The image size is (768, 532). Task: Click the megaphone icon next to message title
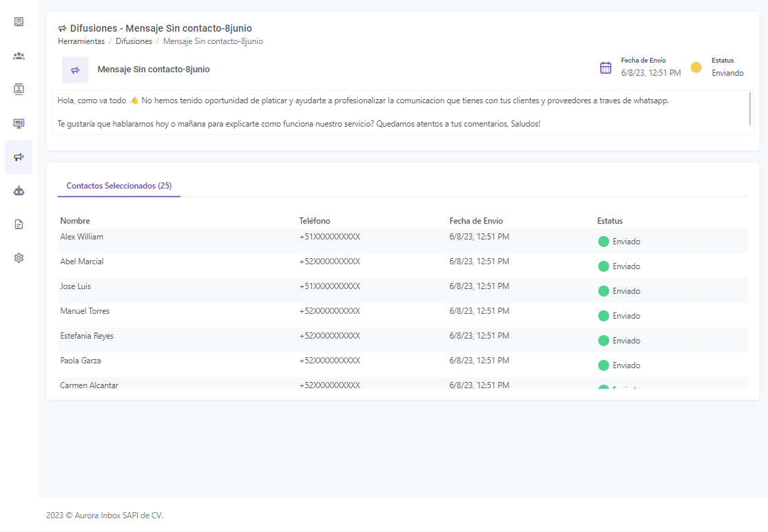(75, 70)
